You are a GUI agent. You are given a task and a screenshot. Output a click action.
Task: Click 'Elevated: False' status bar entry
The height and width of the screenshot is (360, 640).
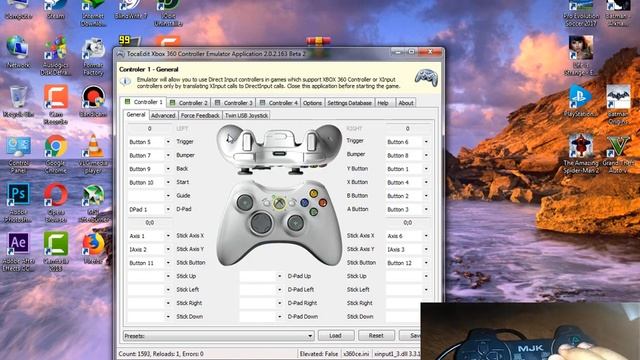click(318, 354)
